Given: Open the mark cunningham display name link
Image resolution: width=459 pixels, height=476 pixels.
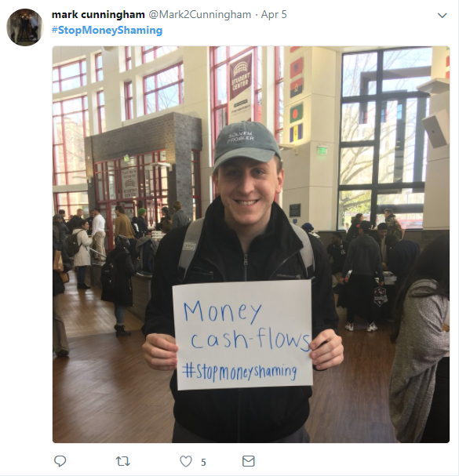Looking at the screenshot, I should (98, 15).
